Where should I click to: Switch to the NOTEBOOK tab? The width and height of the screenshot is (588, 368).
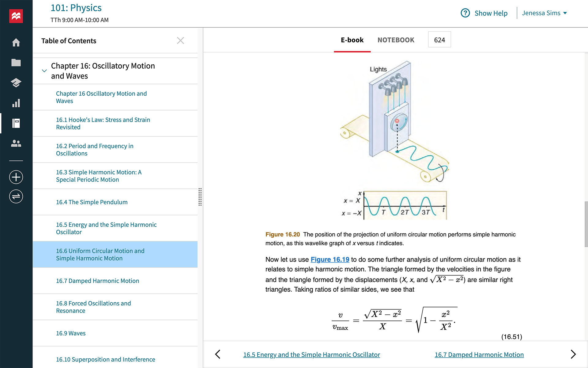tap(396, 40)
